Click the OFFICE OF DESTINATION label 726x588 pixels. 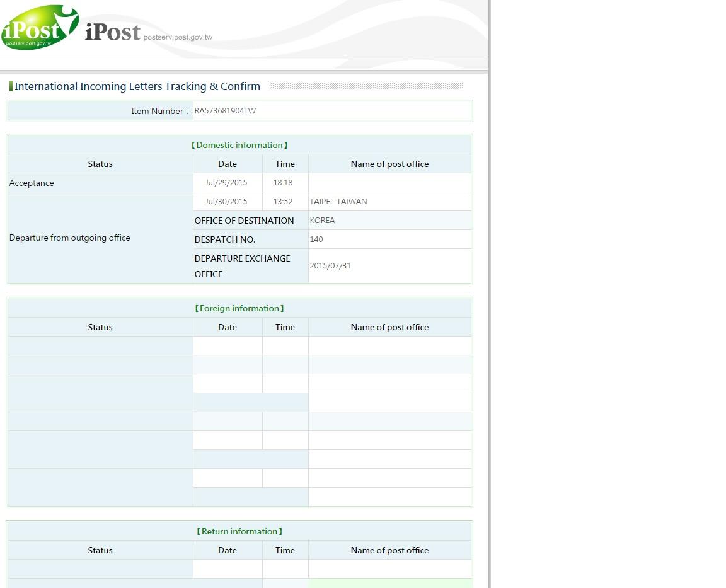[244, 221]
